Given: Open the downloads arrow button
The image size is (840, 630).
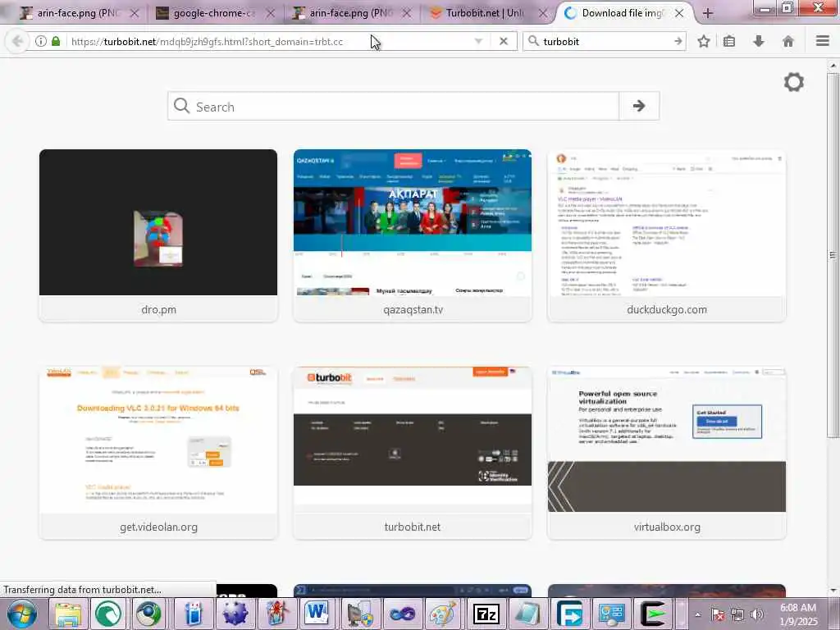Looking at the screenshot, I should point(759,41).
